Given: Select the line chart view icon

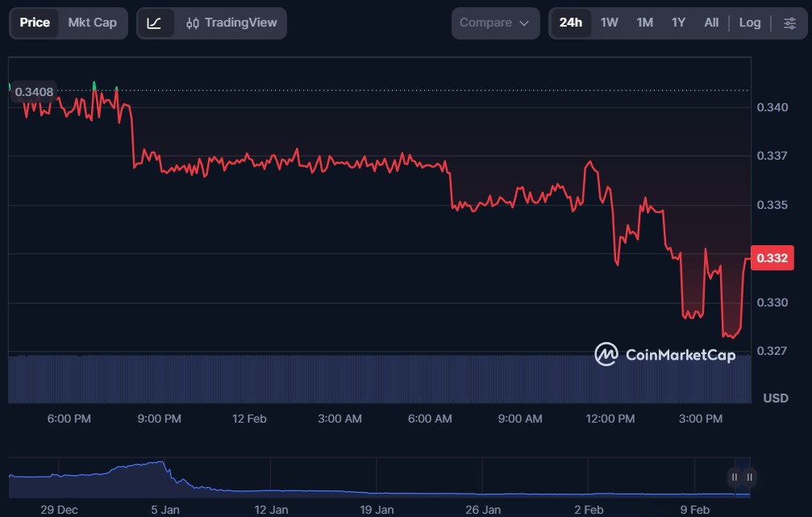Looking at the screenshot, I should coord(155,23).
